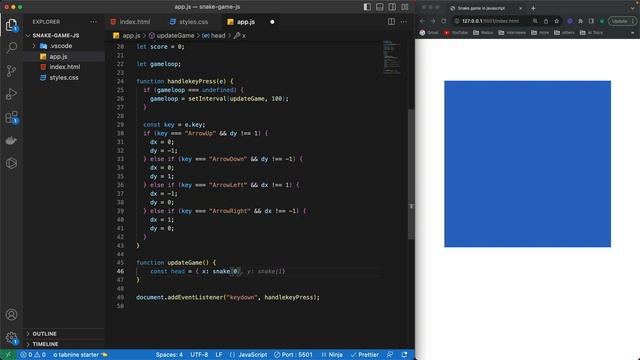Click updateGame in the breadcrumb
This screenshot has width=640, height=360.
[x=171, y=36]
